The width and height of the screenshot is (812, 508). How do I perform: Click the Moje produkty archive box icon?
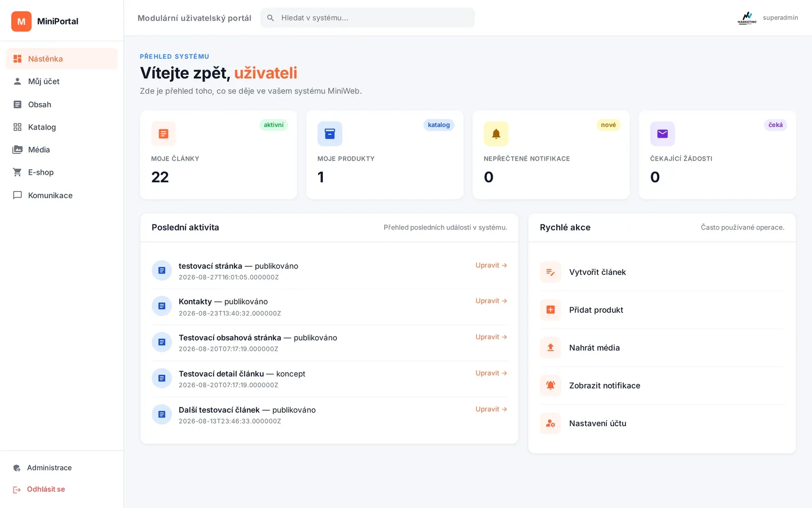pyautogui.click(x=330, y=134)
